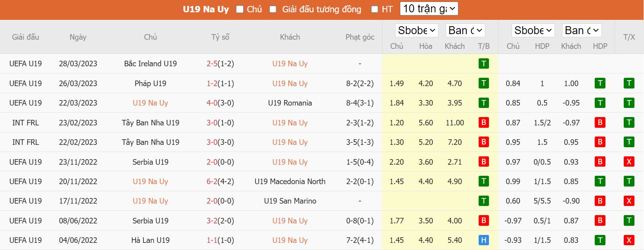Click green T result badge for Bắc Ireland match
Screen dimensions: 644x250
click(x=483, y=63)
